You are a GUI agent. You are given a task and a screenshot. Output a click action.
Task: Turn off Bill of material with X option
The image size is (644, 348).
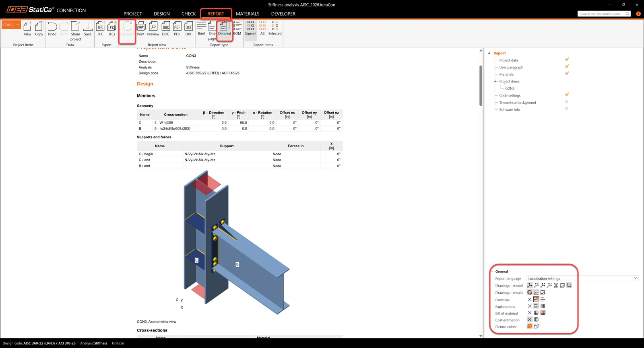pos(530,313)
